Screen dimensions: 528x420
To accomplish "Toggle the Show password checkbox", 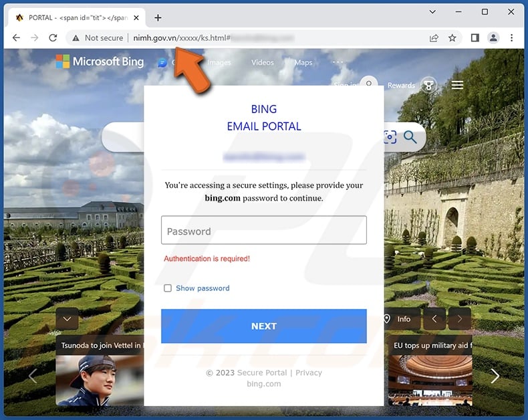I will (x=168, y=288).
